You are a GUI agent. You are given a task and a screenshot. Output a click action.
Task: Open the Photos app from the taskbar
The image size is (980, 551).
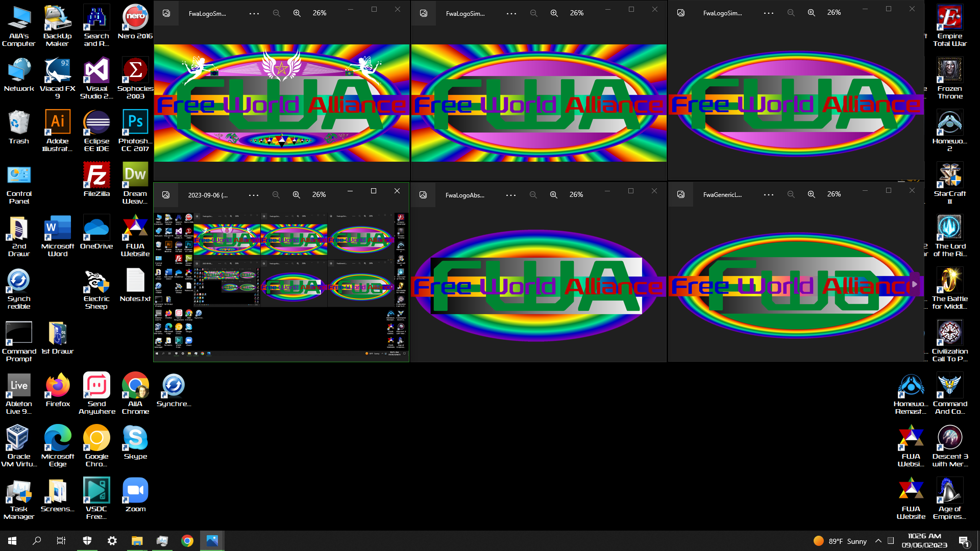point(212,541)
